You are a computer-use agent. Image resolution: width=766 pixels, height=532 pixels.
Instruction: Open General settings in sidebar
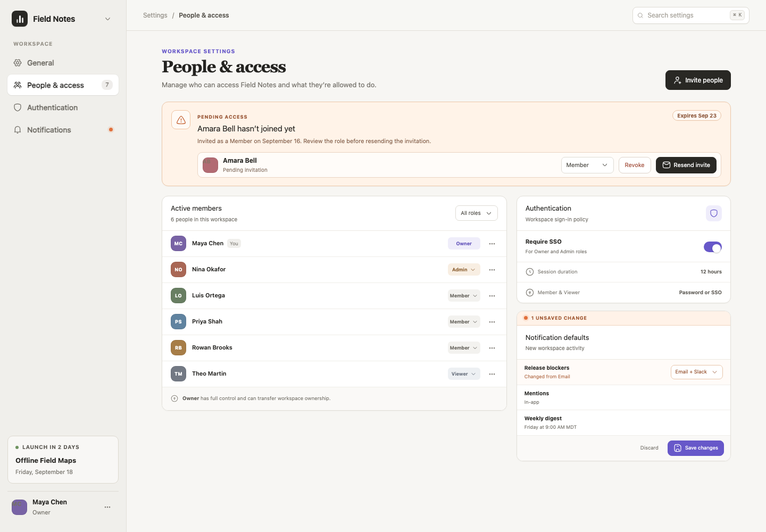pyautogui.click(x=63, y=63)
